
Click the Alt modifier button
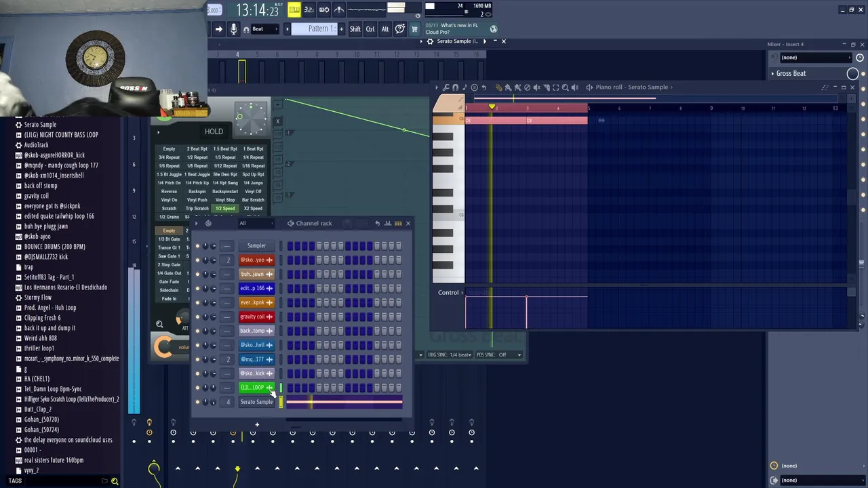click(385, 29)
